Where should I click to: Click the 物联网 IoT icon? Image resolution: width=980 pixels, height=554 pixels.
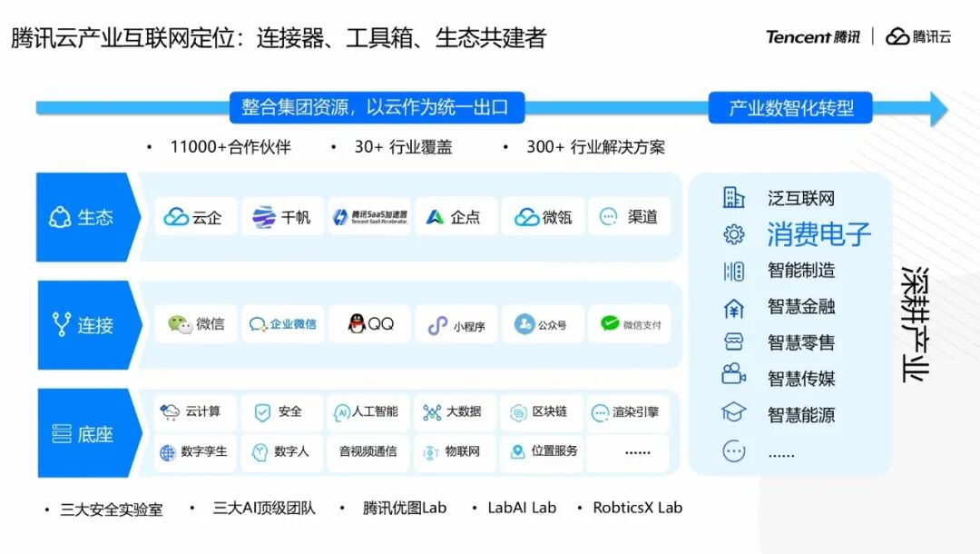[x=431, y=452]
